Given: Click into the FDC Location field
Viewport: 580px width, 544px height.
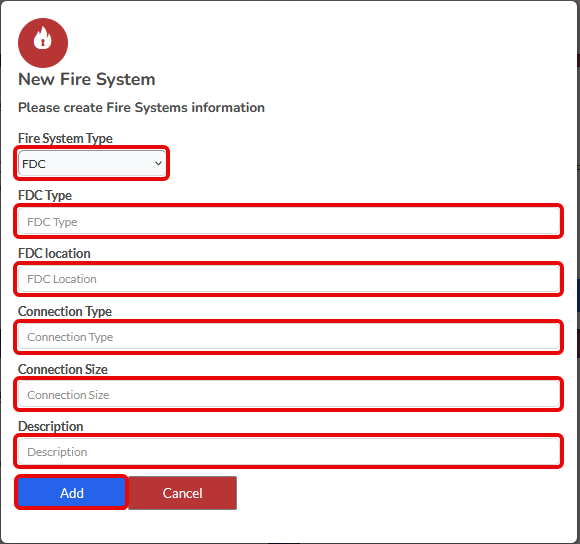Looking at the screenshot, I should (289, 279).
